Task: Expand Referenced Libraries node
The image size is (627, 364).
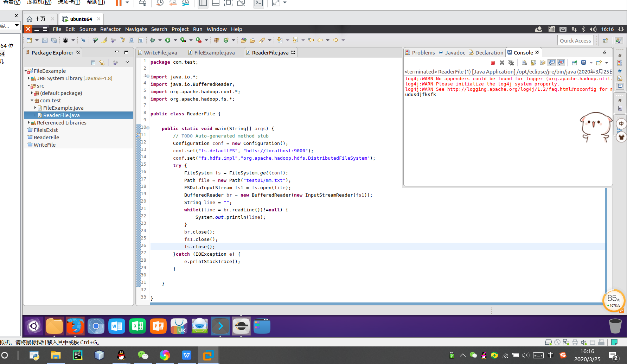Action: (x=29, y=122)
